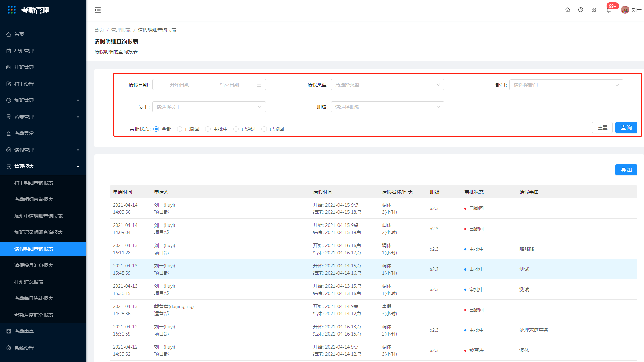Select the 已通过 approval status radio
Screen dimensions: 644x362
coord(236,129)
